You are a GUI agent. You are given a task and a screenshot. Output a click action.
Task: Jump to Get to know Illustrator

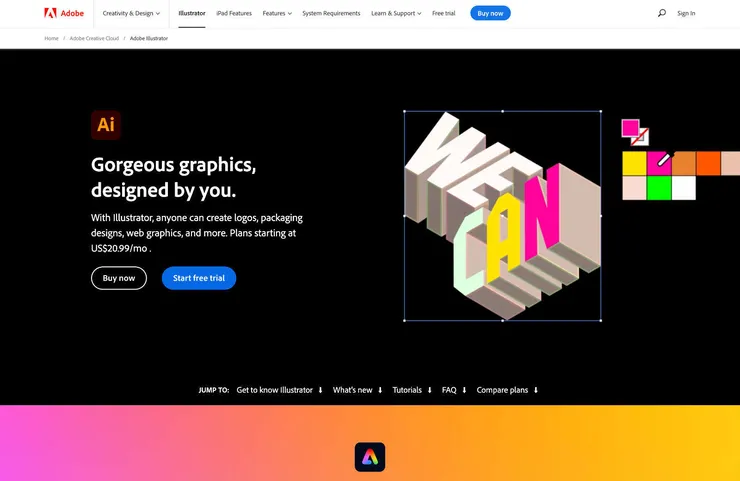click(275, 390)
